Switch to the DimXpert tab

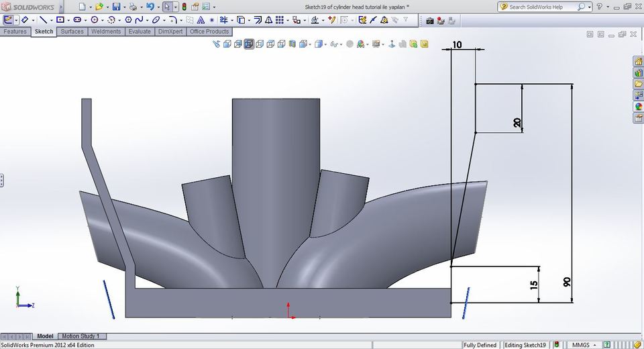click(x=170, y=32)
